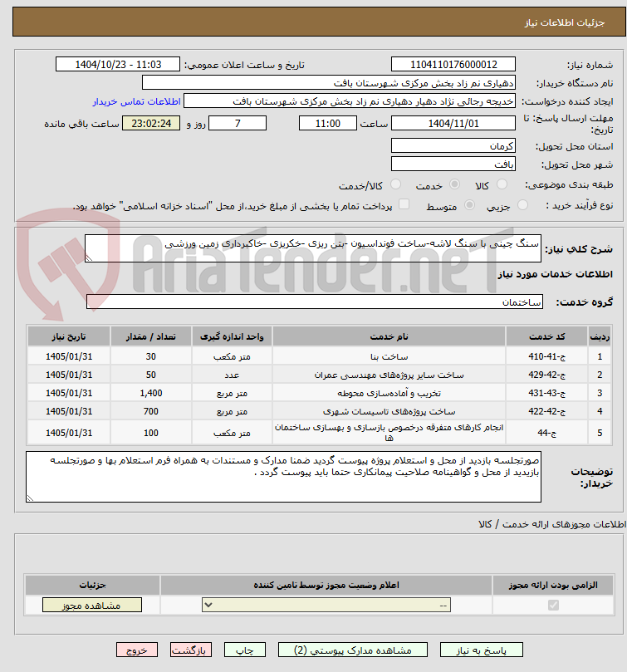
Task: Click the اطلاعات خدمات مورد نیاز heading
Action: pos(555,274)
